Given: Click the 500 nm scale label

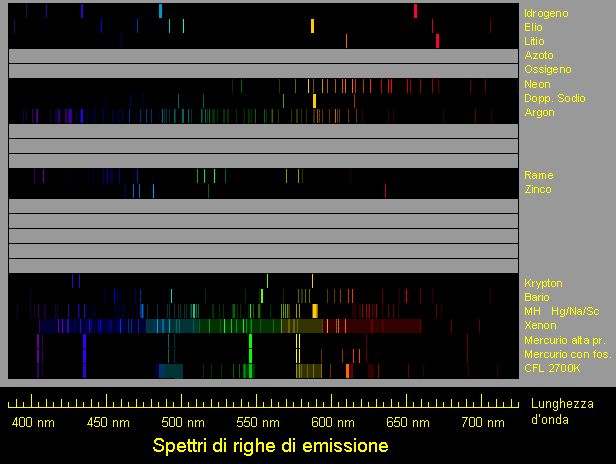Looking at the screenshot, I should pyautogui.click(x=183, y=423).
